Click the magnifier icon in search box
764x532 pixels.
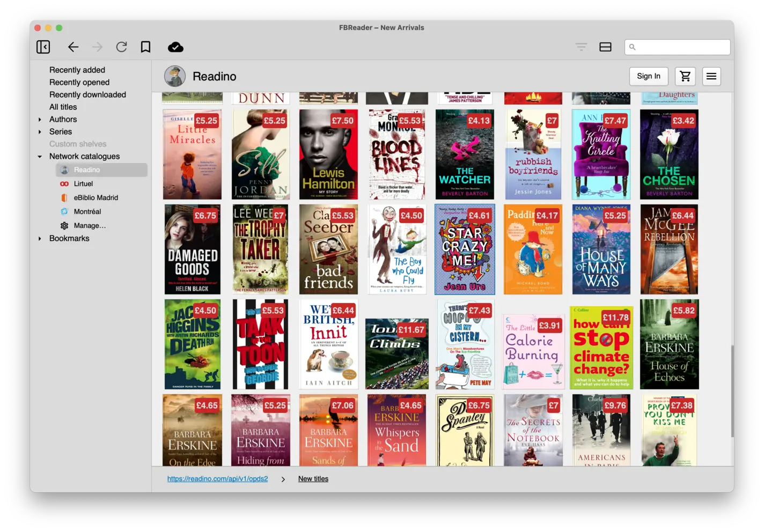point(633,47)
